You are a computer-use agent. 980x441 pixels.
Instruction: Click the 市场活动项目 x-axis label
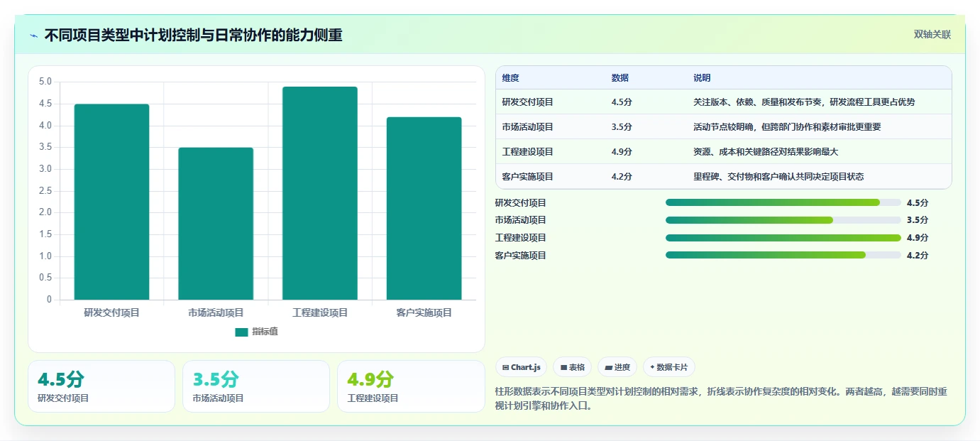tap(216, 312)
